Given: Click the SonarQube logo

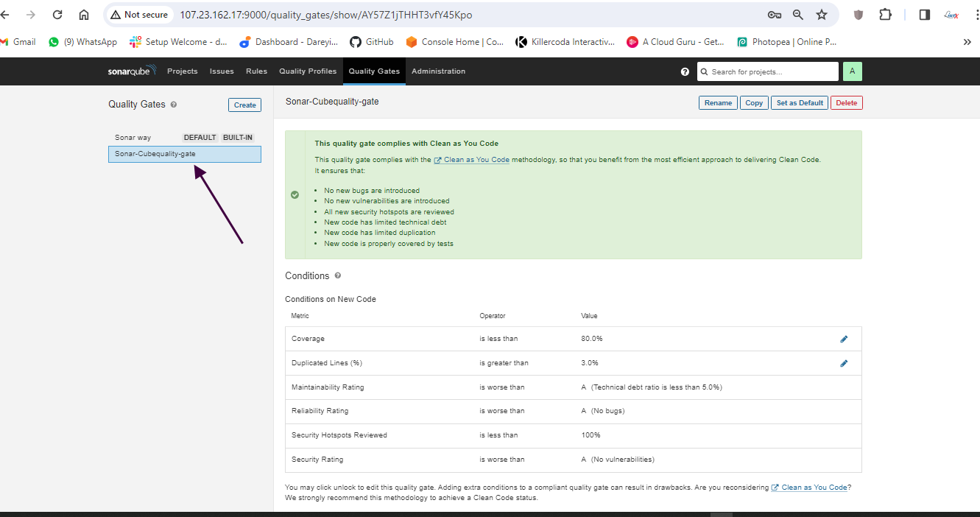Looking at the screenshot, I should [130, 71].
